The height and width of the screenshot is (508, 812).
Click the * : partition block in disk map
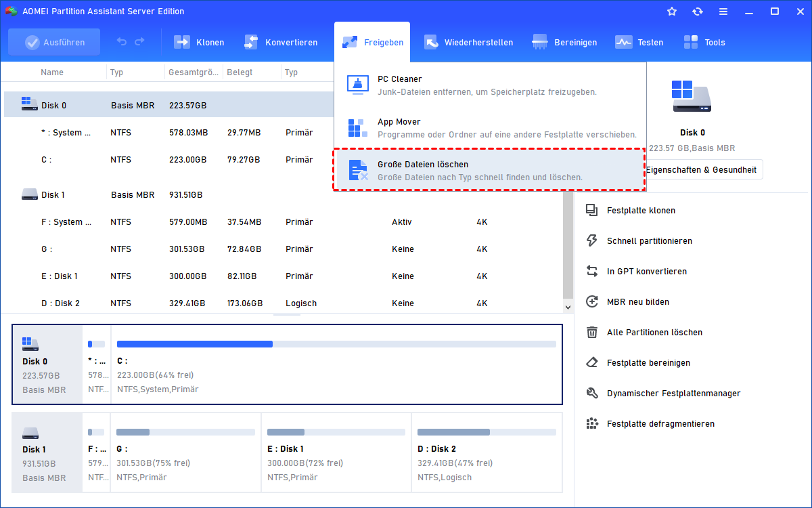tap(97, 365)
